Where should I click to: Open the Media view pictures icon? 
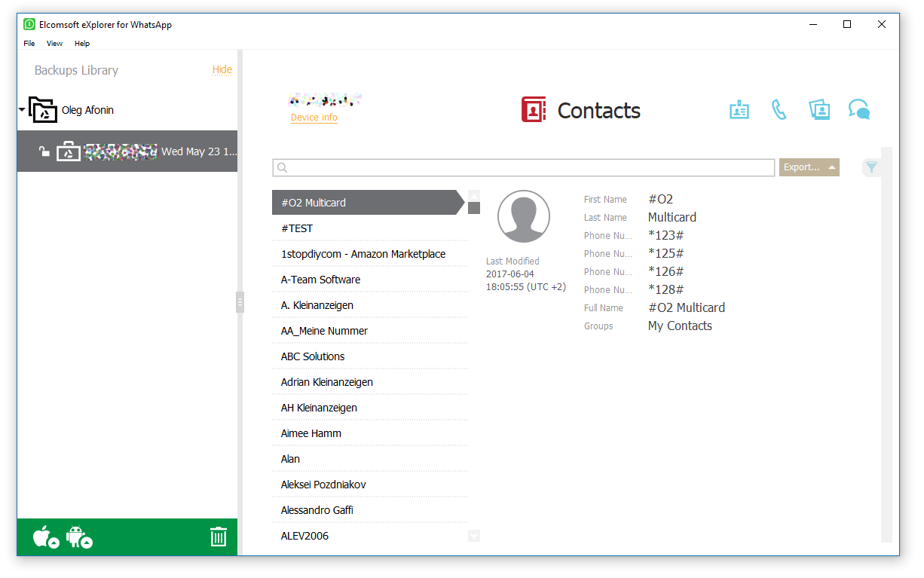(x=818, y=110)
